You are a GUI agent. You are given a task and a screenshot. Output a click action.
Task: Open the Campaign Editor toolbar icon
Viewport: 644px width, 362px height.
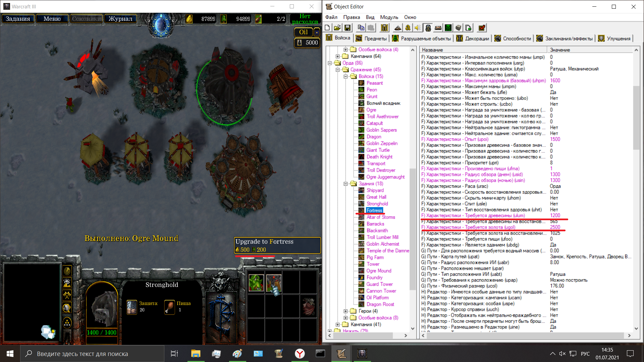tap(438, 28)
